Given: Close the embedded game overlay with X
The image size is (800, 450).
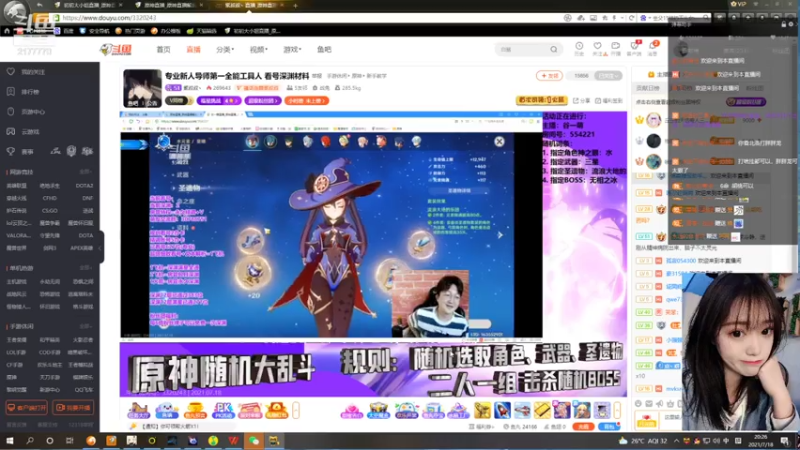Looking at the screenshot, I should (499, 141).
